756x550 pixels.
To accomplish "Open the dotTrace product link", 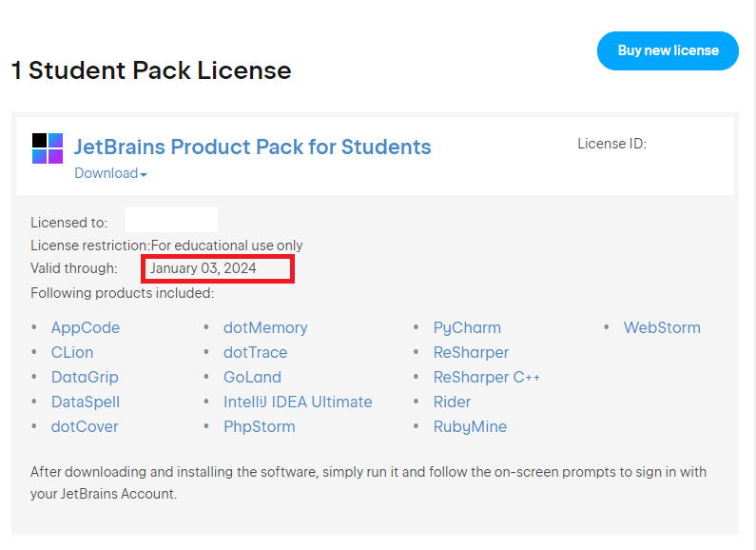I will tap(255, 352).
